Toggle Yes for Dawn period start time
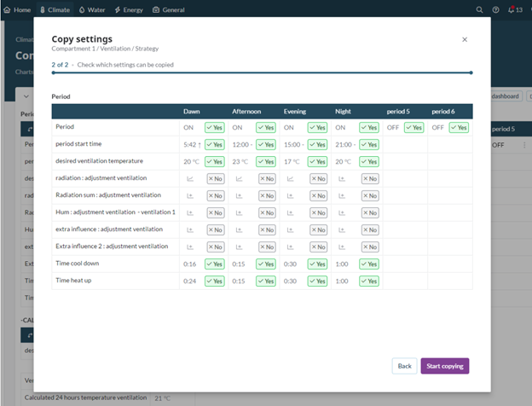 pos(215,144)
